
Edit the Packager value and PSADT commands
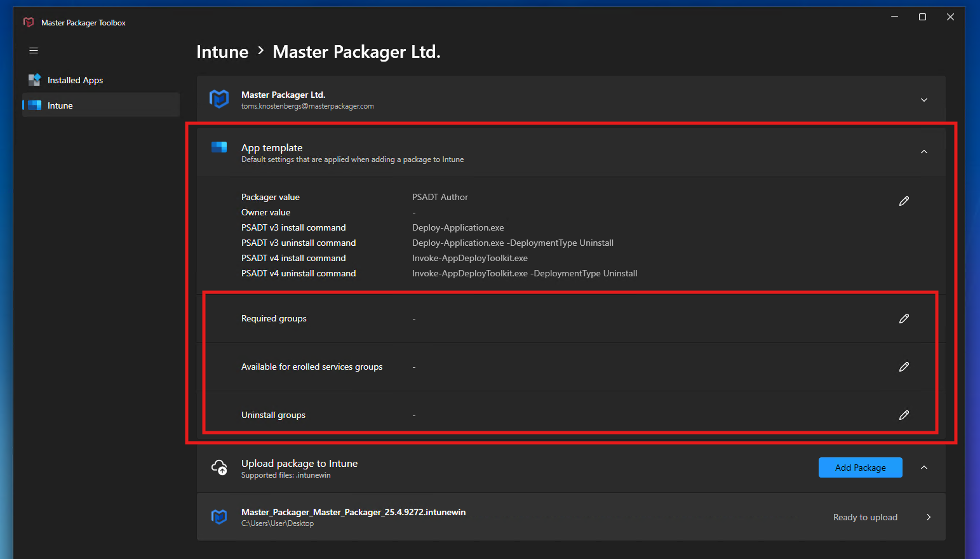(x=904, y=201)
